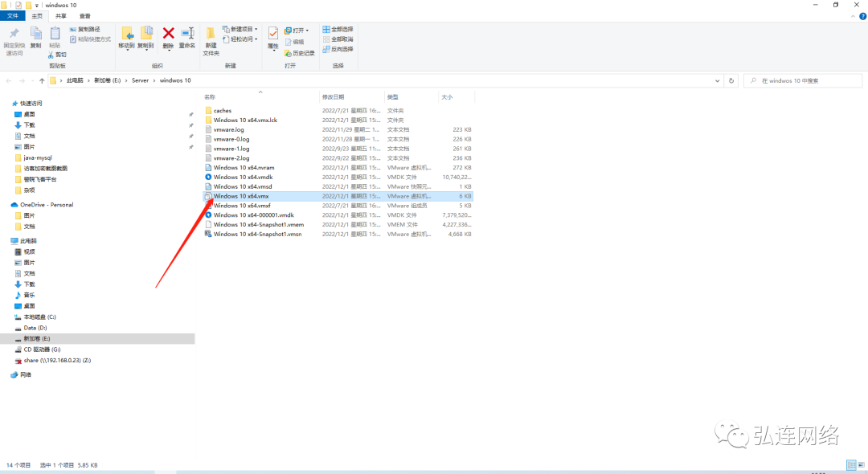Image resolution: width=868 pixels, height=474 pixels.
Task: Expand the address bar history dropdown
Action: [718, 81]
